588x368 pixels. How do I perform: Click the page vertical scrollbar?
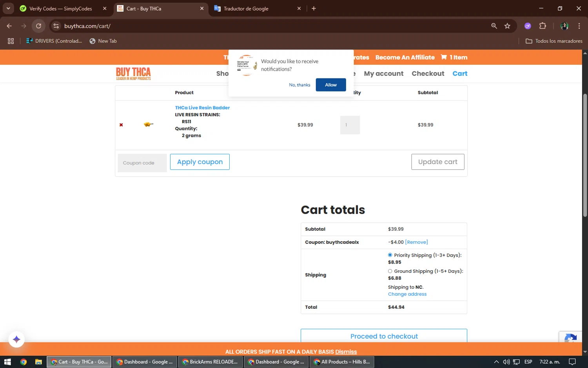coord(585,155)
